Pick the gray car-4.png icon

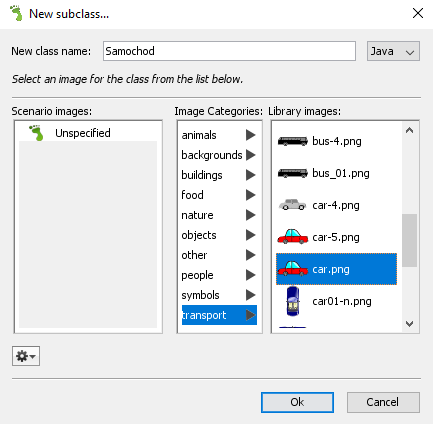point(292,205)
